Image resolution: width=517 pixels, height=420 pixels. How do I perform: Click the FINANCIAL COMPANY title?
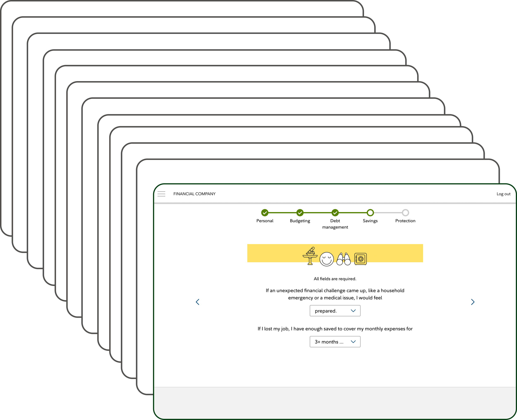(x=194, y=194)
